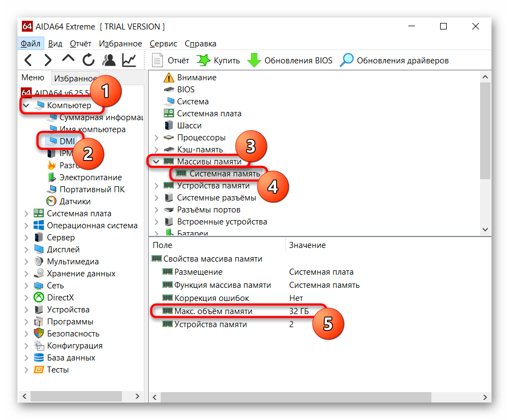Open the Справка menu
This screenshot has width=509, height=420.
point(200,44)
